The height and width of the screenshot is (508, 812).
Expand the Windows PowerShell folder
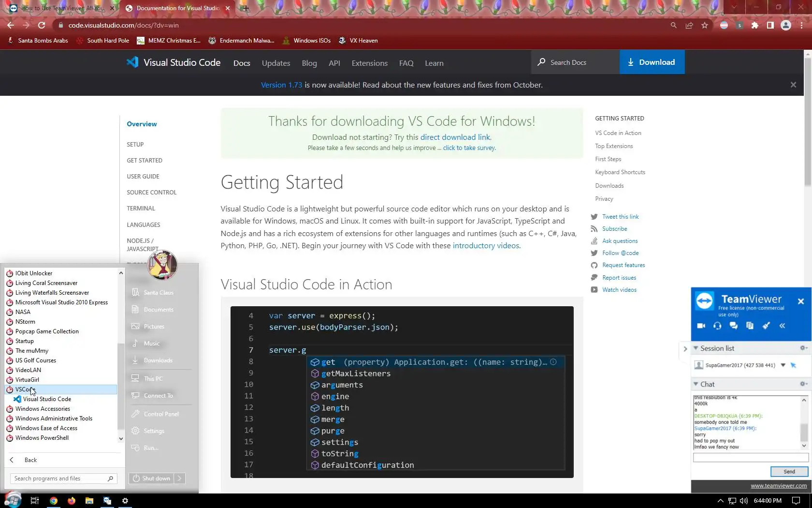tap(42, 438)
